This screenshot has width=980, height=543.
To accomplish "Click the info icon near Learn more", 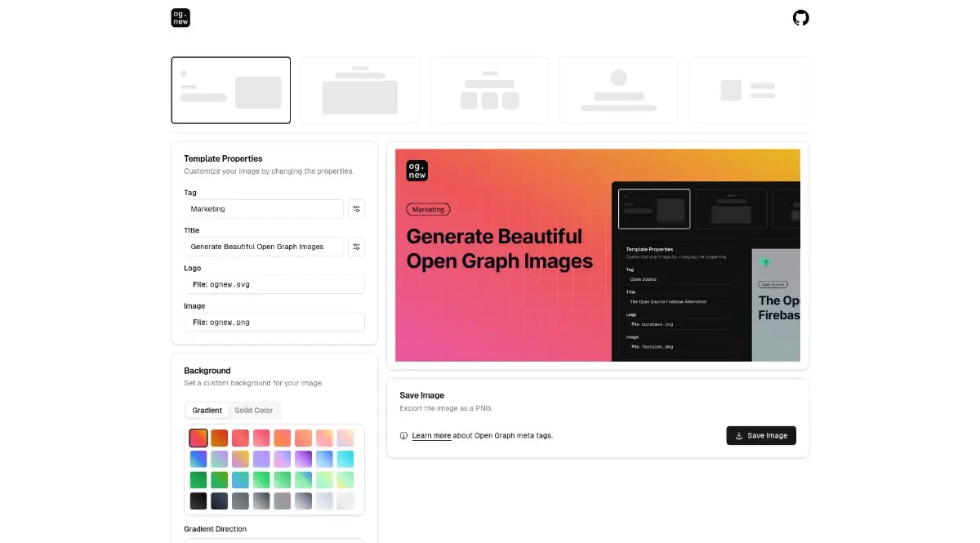I will (x=403, y=436).
